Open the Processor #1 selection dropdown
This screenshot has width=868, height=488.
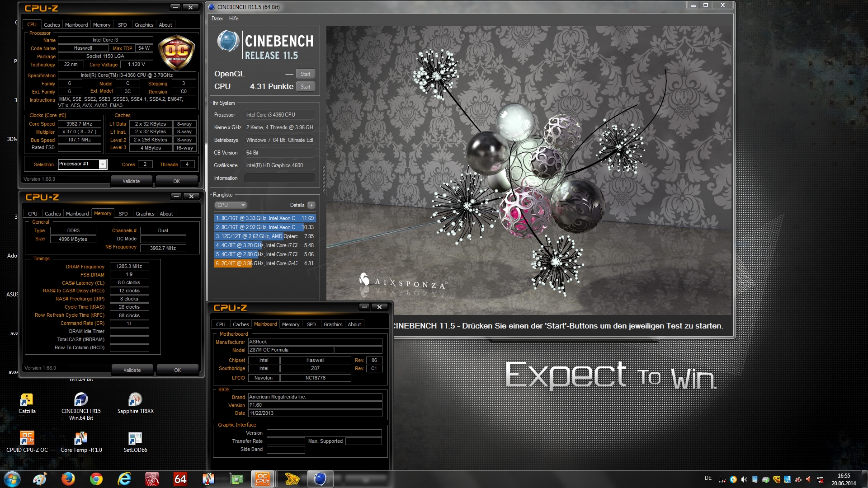click(x=82, y=164)
